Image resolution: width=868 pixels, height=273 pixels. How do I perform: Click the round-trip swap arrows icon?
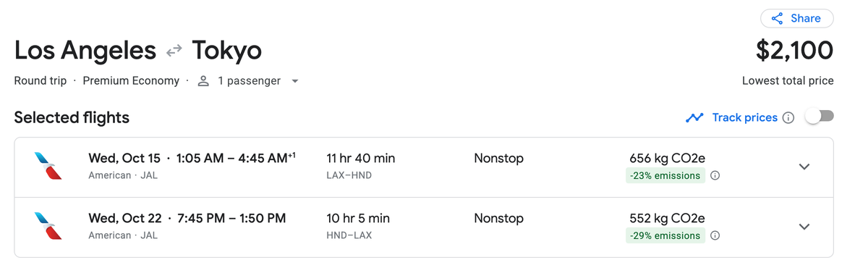click(x=174, y=51)
